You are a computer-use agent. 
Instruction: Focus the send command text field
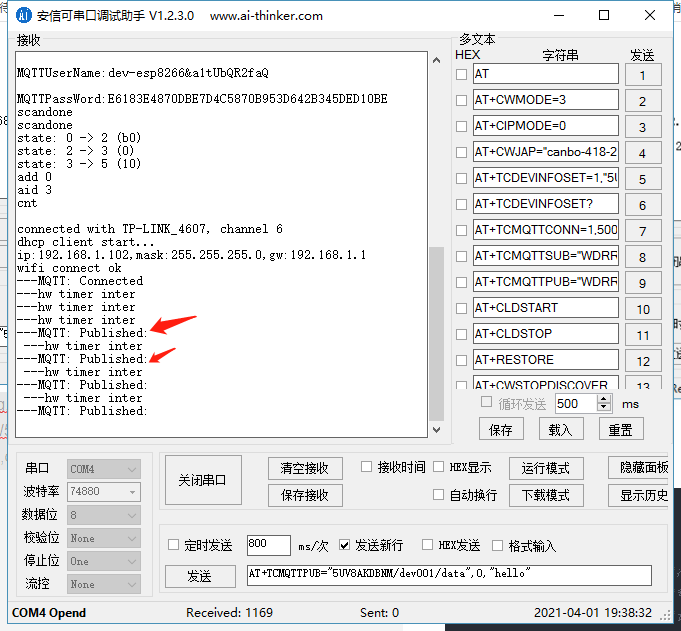click(x=449, y=575)
